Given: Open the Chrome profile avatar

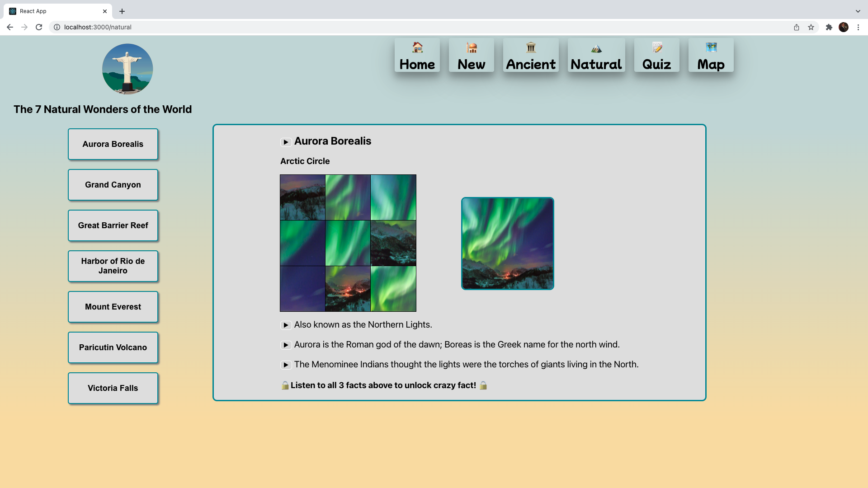Looking at the screenshot, I should point(844,27).
